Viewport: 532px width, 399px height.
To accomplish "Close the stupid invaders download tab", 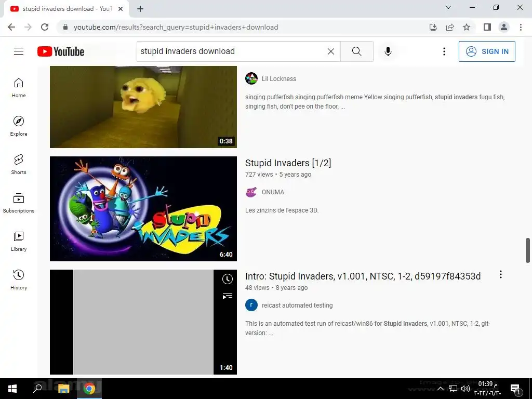I will click(121, 9).
